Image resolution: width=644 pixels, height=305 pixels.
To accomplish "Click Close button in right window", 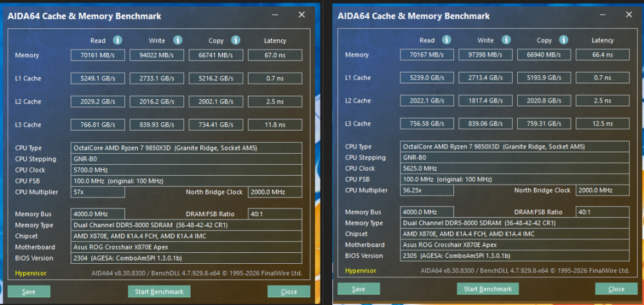I will click(616, 288).
